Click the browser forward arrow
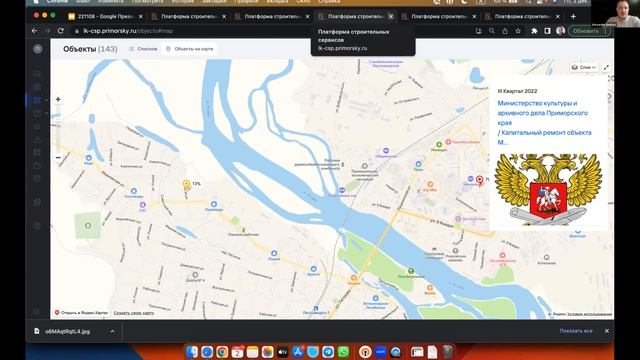 point(48,31)
